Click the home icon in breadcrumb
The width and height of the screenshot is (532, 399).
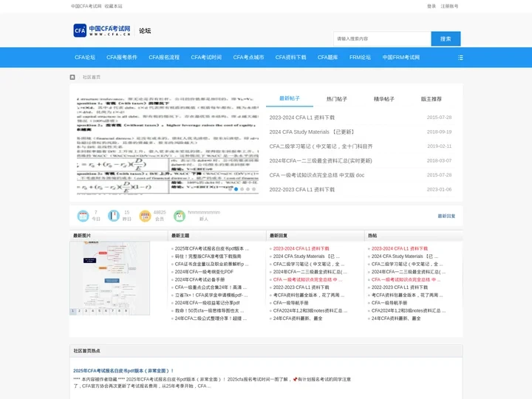72,77
